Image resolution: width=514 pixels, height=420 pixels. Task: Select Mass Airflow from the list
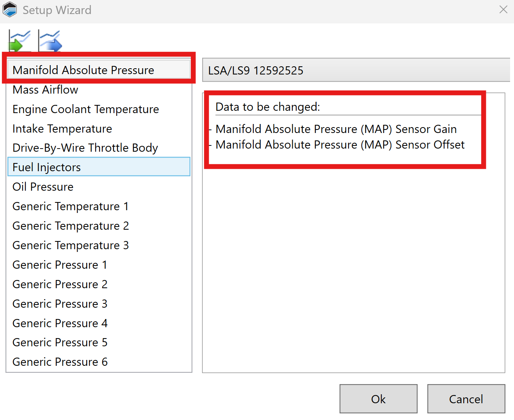point(45,90)
